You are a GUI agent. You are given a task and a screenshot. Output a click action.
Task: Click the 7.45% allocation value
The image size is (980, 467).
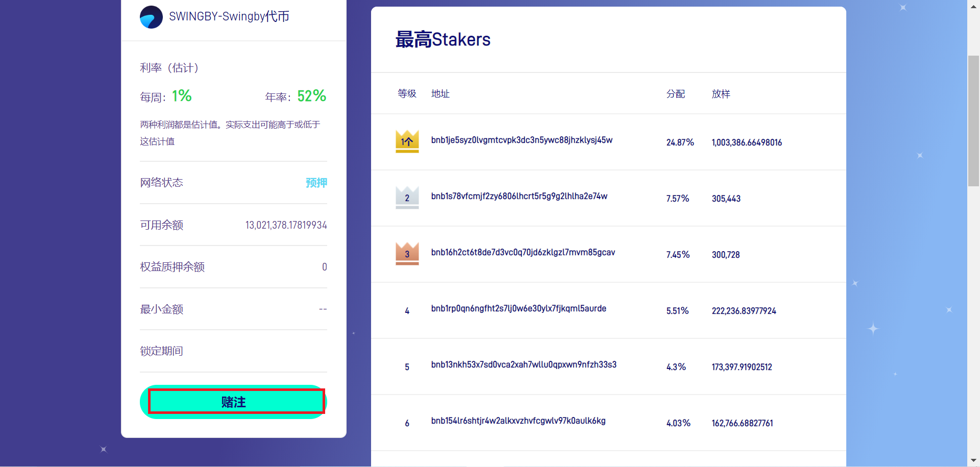(678, 255)
